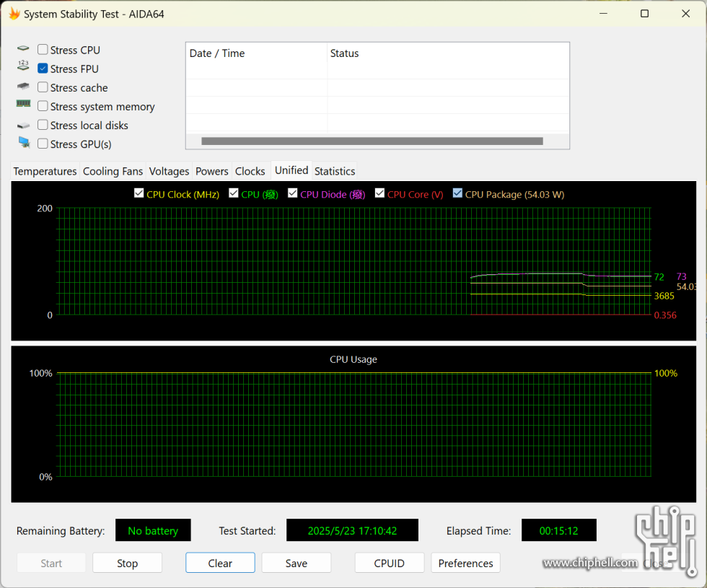Toggle CPU Core (V) graph checkbox
707x588 pixels.
tap(379, 193)
